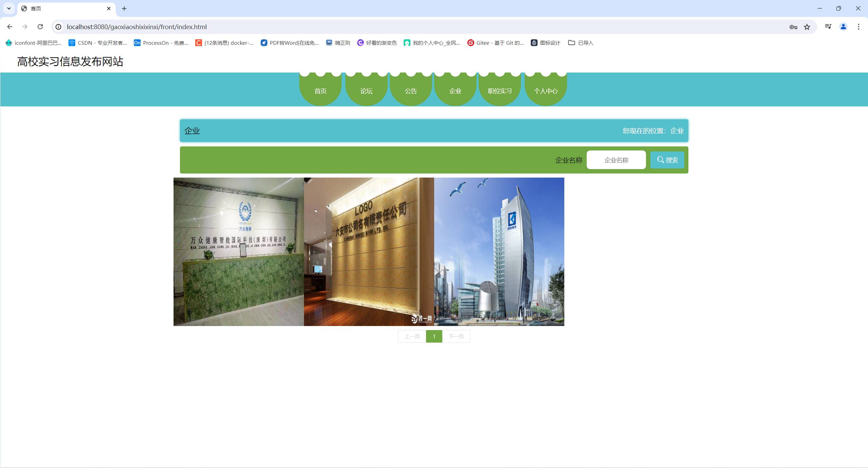Bookmark this page with the star icon
This screenshot has width=868, height=468.
pos(807,27)
